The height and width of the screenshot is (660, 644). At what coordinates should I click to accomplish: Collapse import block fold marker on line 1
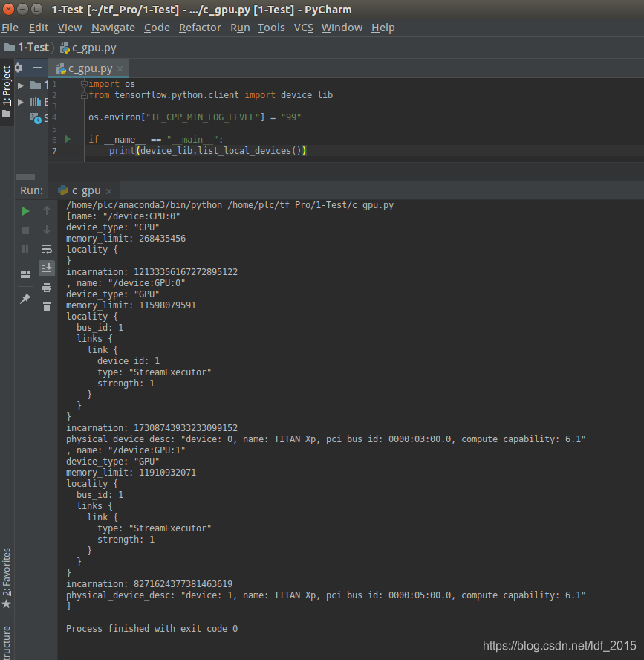click(84, 84)
